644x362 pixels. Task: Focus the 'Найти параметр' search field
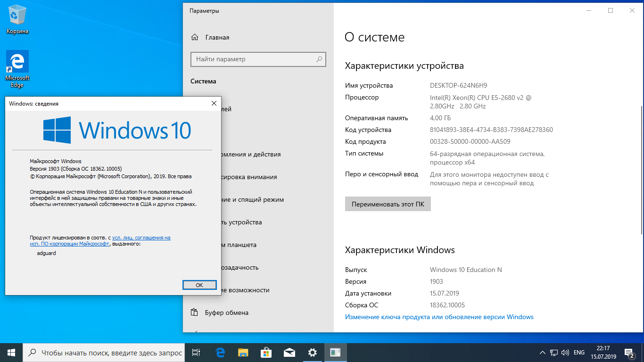(258, 59)
